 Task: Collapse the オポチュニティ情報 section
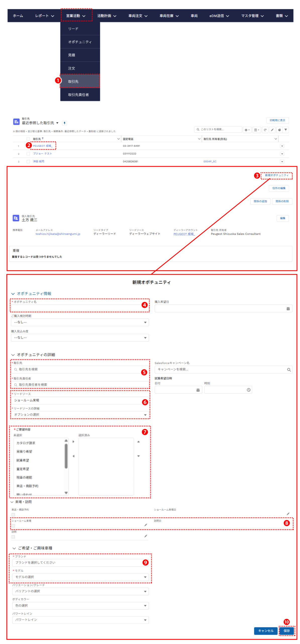pos(13,294)
